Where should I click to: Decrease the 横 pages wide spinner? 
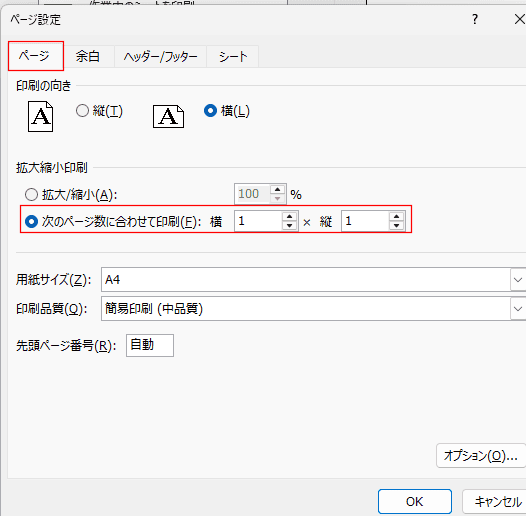pos(289,226)
